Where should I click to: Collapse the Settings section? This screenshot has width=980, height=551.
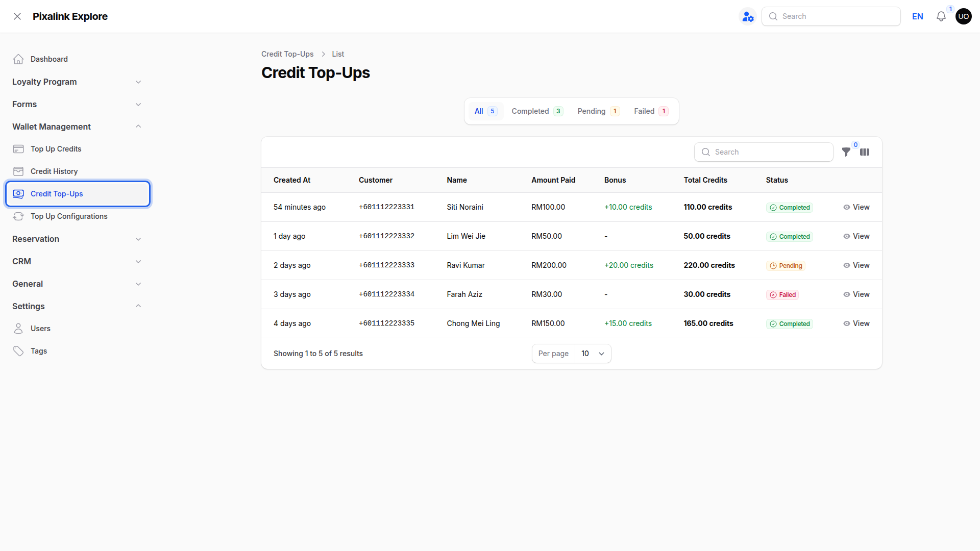click(77, 306)
